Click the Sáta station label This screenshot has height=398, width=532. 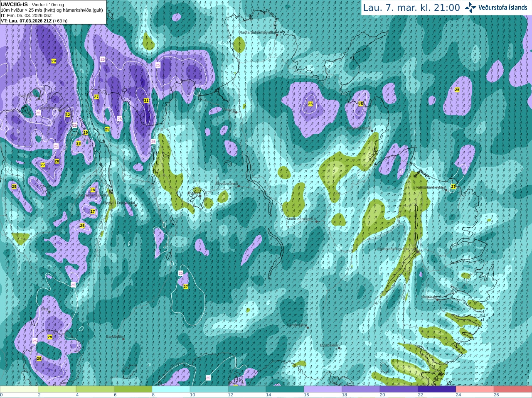(x=44, y=310)
